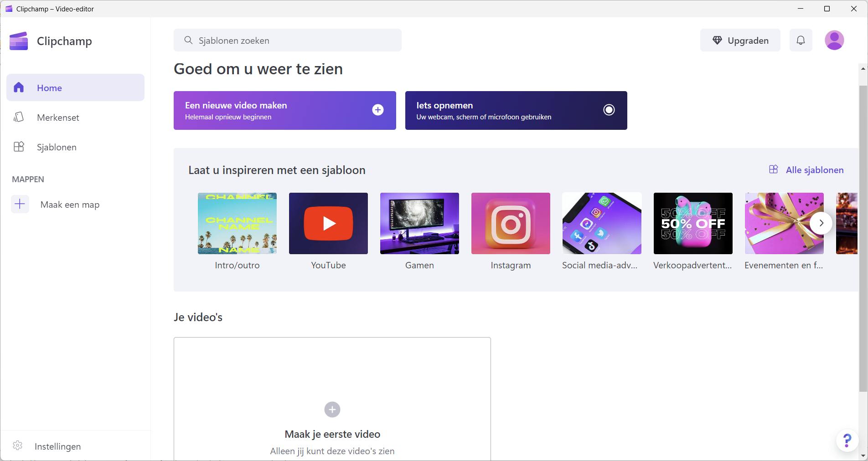Close the Clipchamp window
Viewport: 868px width, 461px height.
[854, 9]
